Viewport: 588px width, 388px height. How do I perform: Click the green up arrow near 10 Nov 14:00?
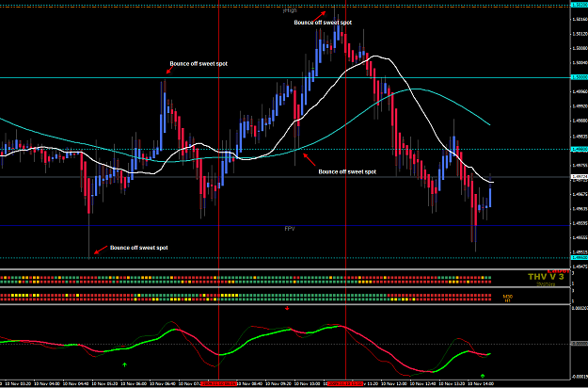pyautogui.click(x=483, y=375)
